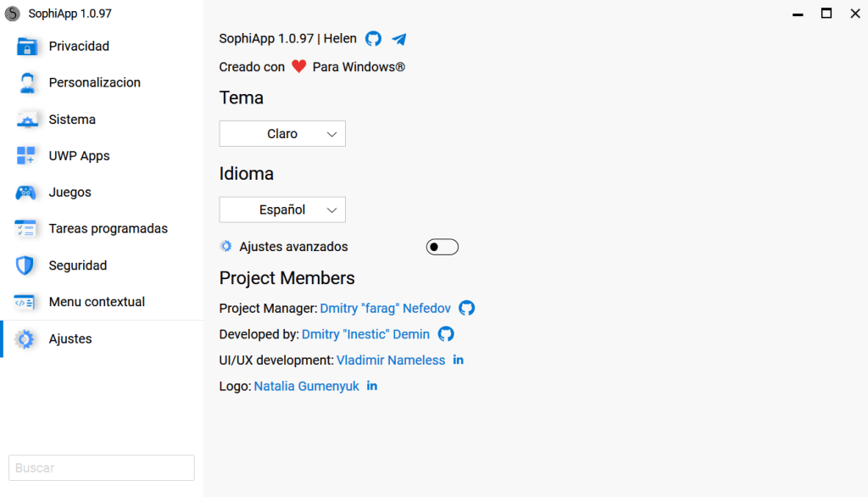Minimize the SophiApp window
This screenshot has height=497, width=868.
(798, 14)
